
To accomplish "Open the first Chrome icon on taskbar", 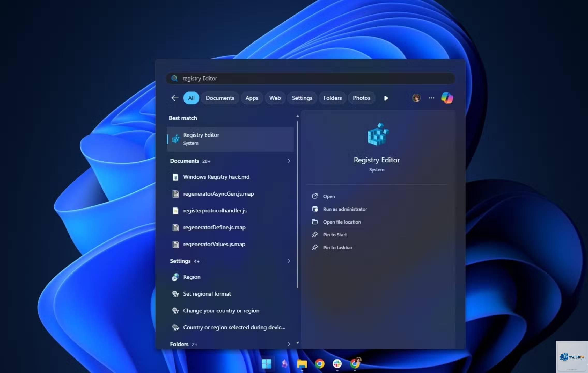I will (x=320, y=364).
